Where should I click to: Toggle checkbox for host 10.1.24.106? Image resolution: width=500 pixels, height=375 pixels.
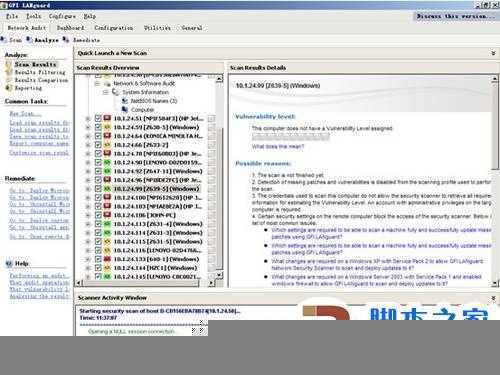(x=98, y=215)
